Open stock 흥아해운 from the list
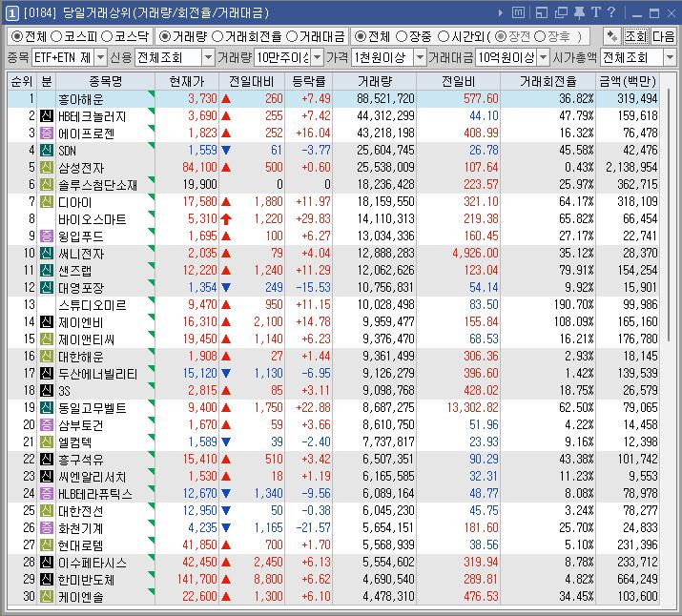This screenshot has width=682, height=616. (x=81, y=99)
